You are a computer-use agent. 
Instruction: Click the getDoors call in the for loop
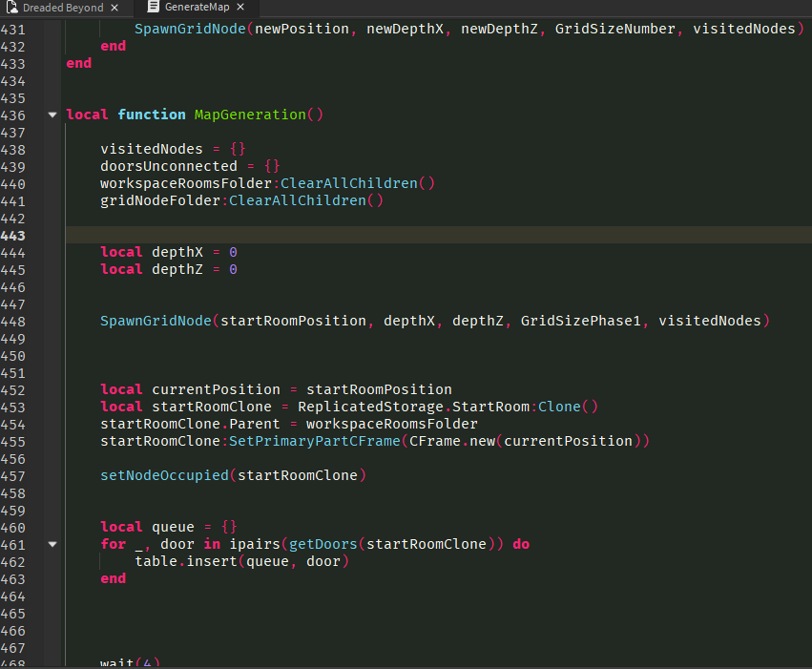tap(323, 544)
